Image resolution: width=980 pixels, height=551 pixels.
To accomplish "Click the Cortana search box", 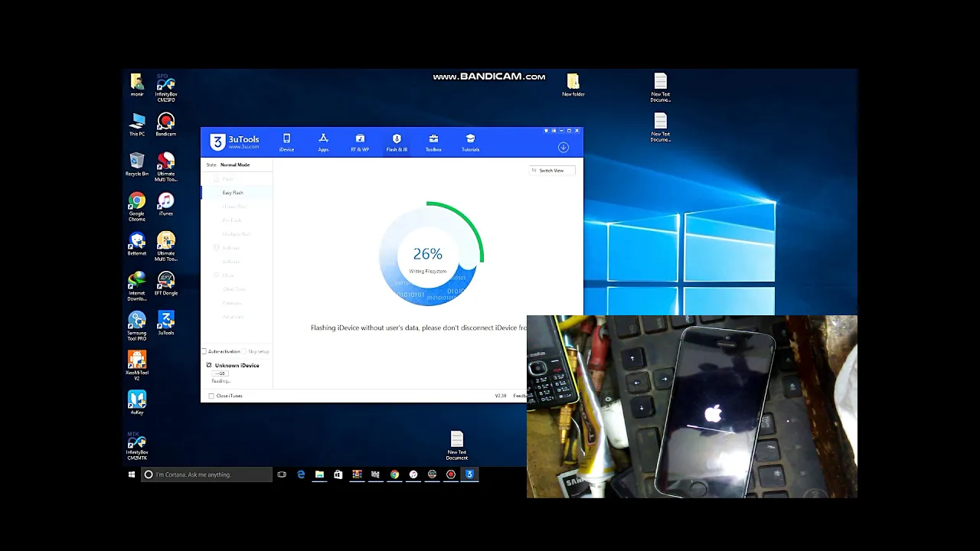I will 207,474.
